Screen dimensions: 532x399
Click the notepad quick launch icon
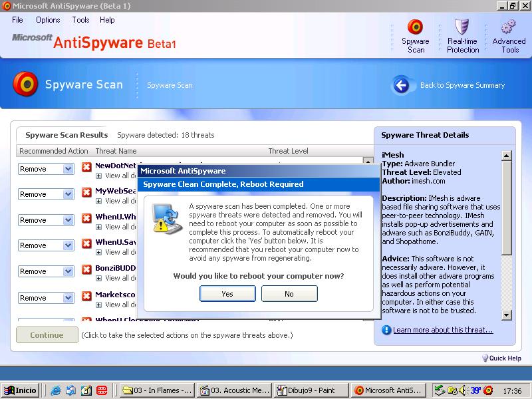coord(86,390)
